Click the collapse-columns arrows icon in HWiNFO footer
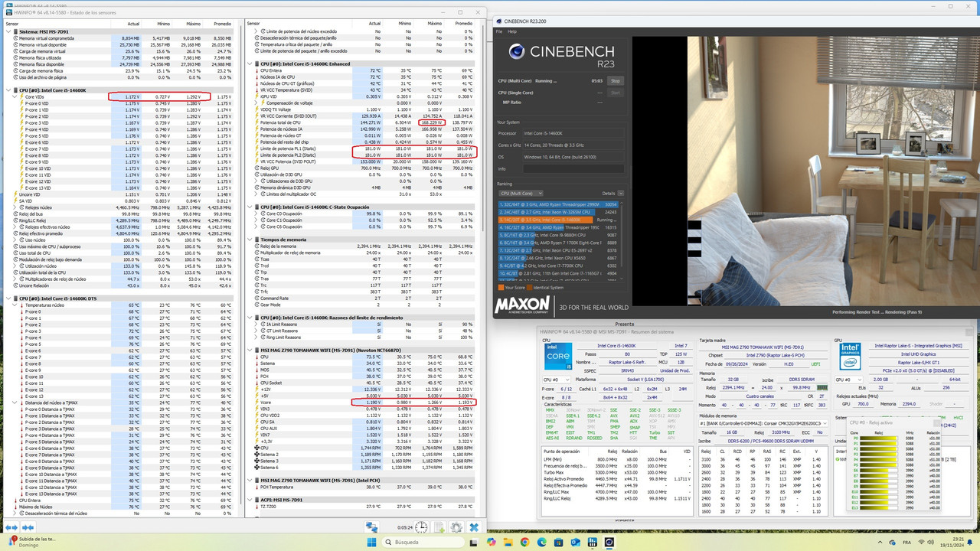This screenshot has height=551, width=980. click(28, 528)
